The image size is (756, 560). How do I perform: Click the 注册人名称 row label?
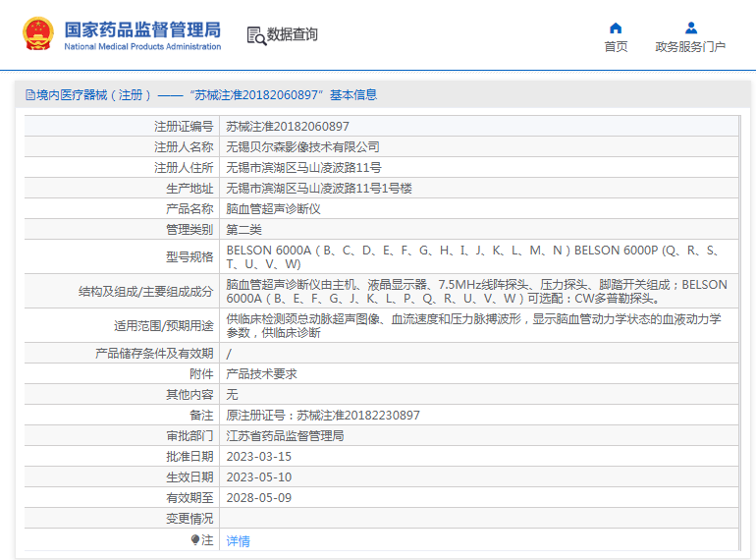pyautogui.click(x=184, y=147)
